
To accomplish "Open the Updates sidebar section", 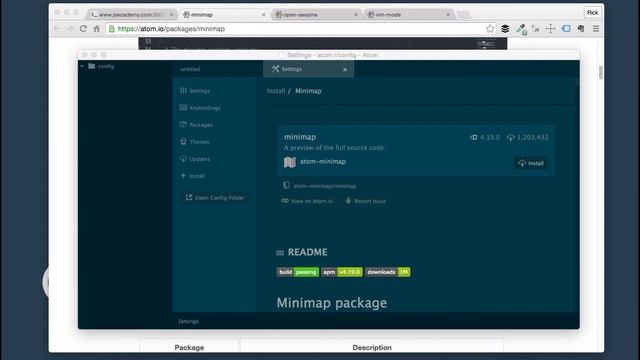I will (x=195, y=159).
